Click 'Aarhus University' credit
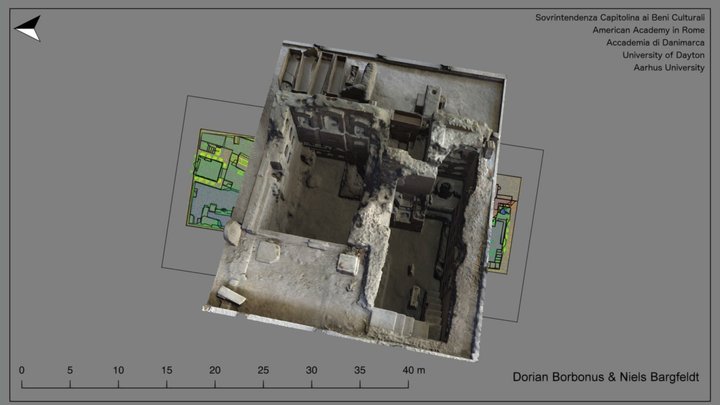Viewport: 720px width, 405px height. click(669, 68)
